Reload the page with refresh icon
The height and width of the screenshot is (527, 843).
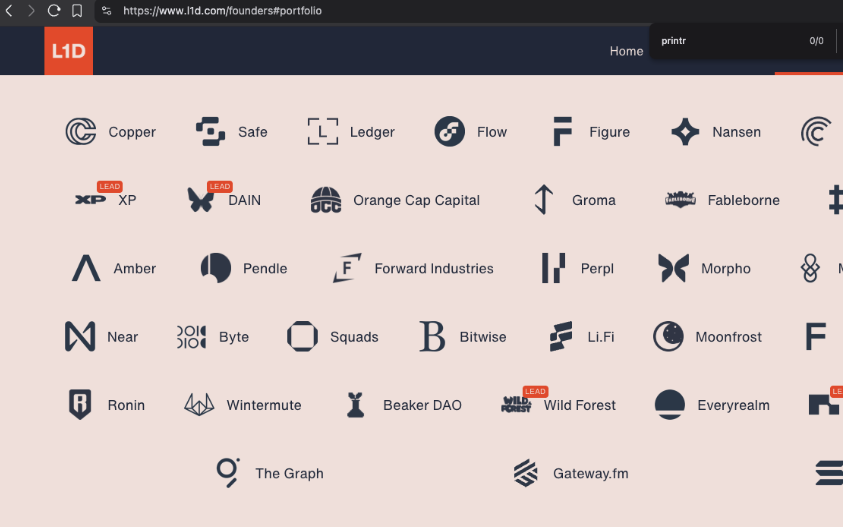(x=54, y=10)
